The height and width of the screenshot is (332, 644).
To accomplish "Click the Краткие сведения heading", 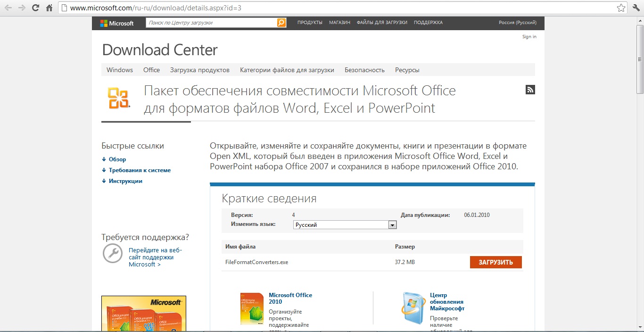I will pos(269,199).
